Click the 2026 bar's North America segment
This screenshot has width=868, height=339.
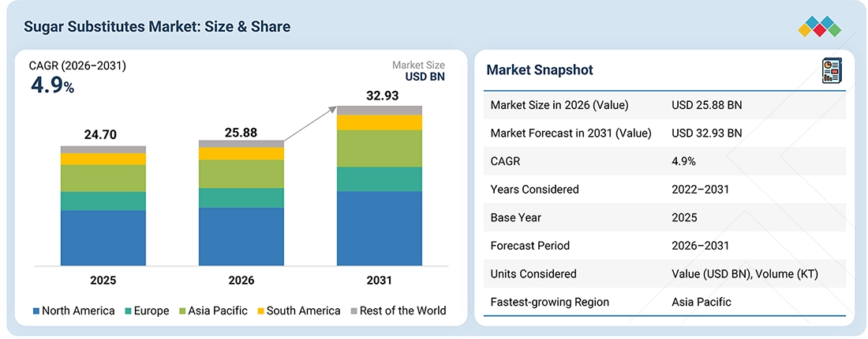(241, 236)
